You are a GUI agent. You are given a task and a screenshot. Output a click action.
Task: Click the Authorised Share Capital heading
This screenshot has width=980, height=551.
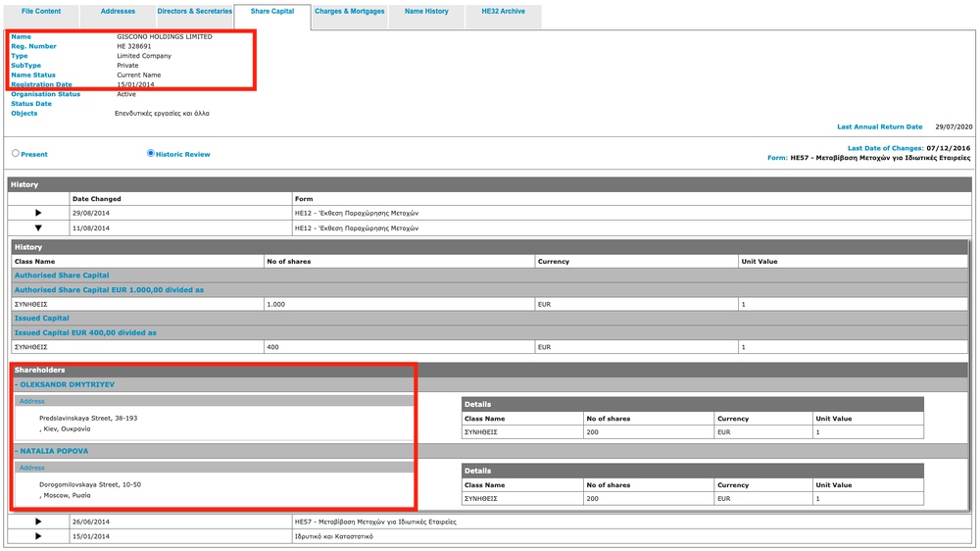(x=62, y=275)
